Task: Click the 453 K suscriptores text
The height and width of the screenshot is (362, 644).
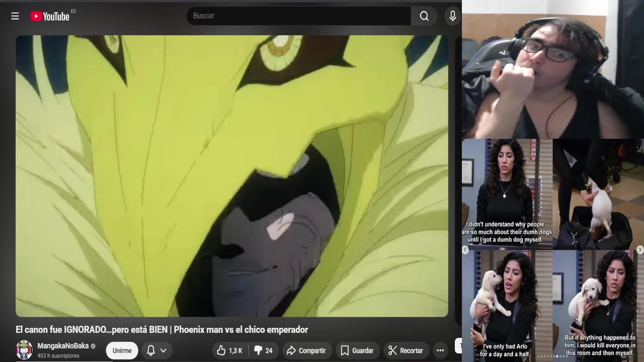Action: point(58,356)
